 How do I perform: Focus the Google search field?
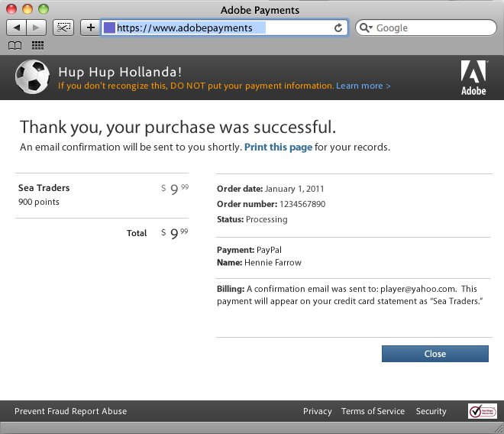tap(425, 28)
